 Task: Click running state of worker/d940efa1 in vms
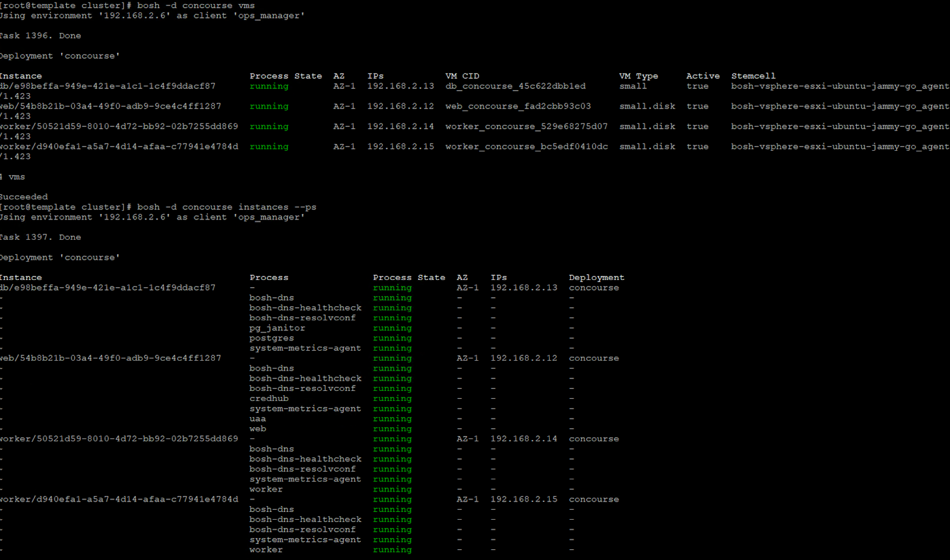pos(269,147)
